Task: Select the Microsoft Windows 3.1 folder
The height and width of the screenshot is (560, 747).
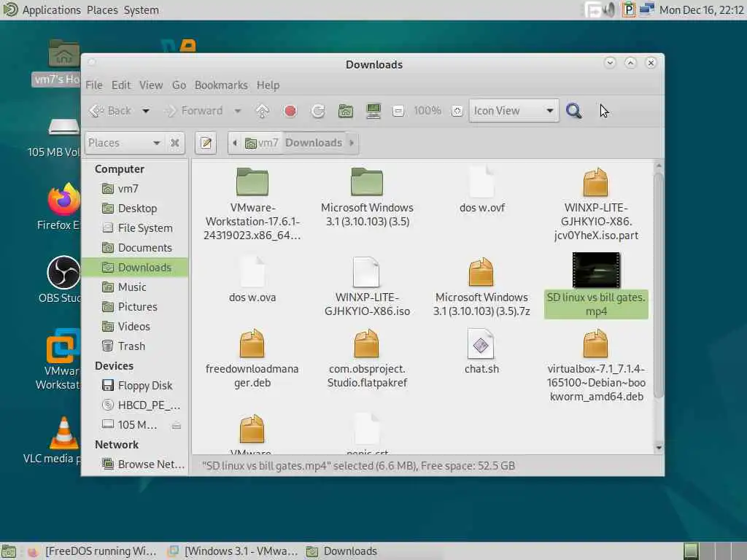Action: point(367,198)
